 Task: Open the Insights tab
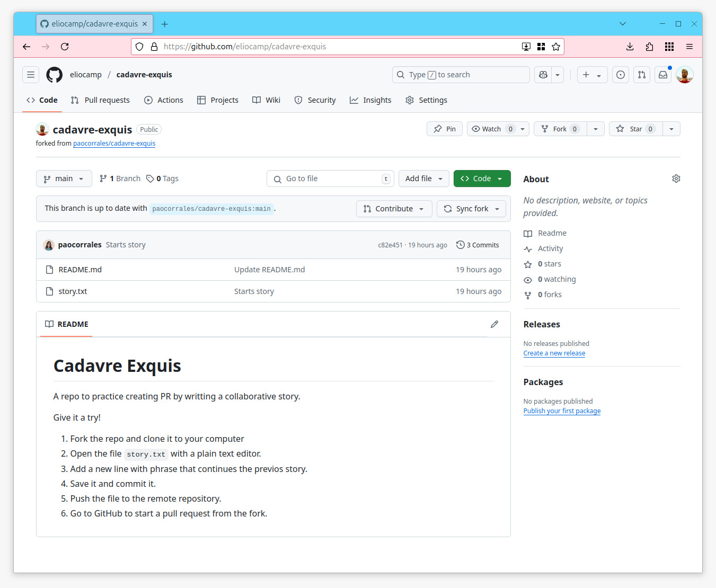click(370, 100)
